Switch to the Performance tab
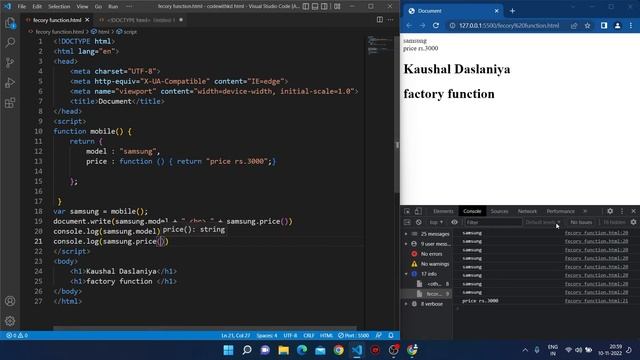 [560, 211]
